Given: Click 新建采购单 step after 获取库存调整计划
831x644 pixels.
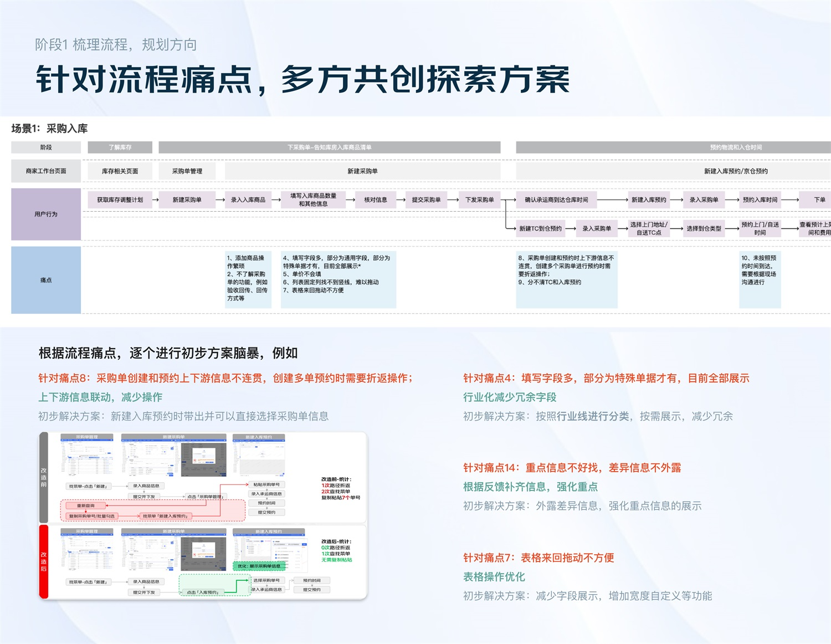Looking at the screenshot, I should point(187,200).
